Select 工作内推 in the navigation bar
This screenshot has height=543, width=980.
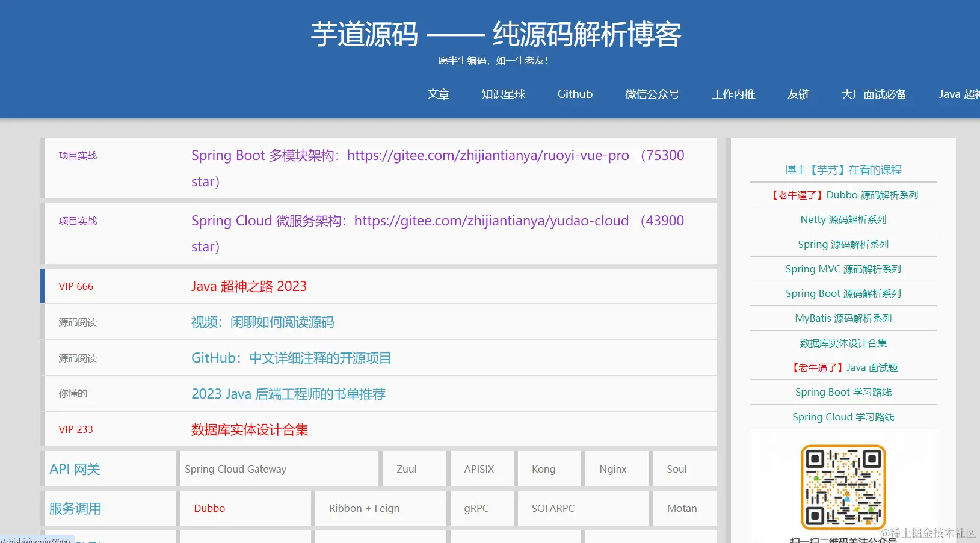[x=733, y=94]
